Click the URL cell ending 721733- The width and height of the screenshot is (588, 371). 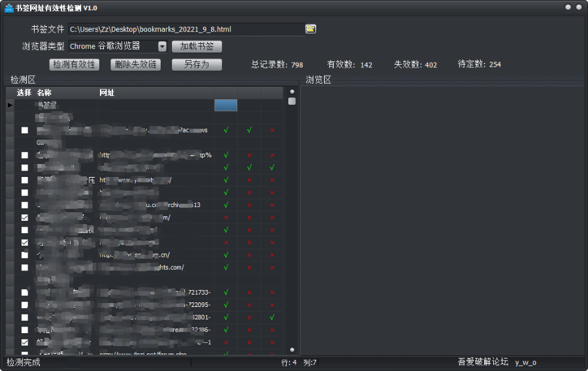155,293
